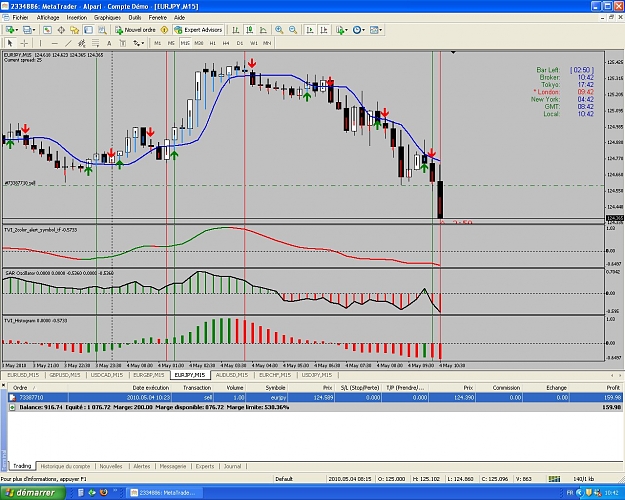
Task: Switch chart to bar chart icon
Action: (x=236, y=30)
